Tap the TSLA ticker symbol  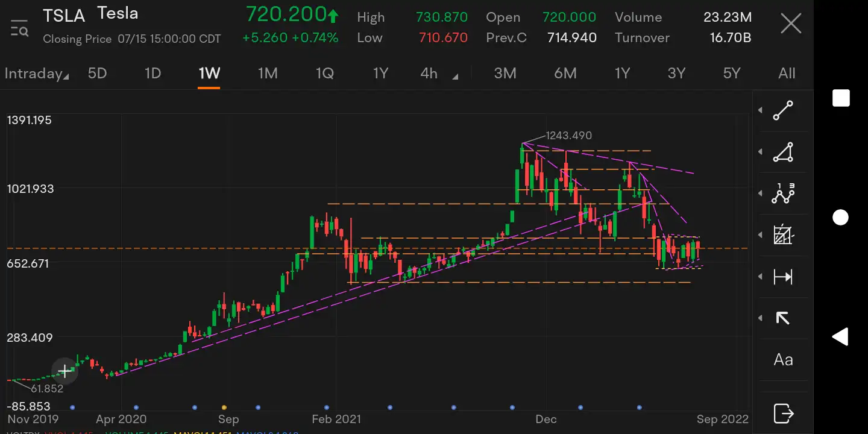click(x=64, y=16)
